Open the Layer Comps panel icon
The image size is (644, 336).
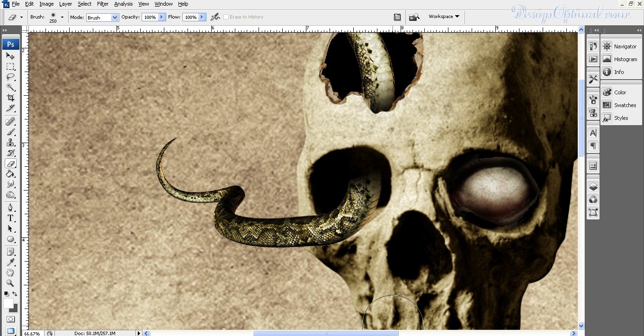(593, 166)
